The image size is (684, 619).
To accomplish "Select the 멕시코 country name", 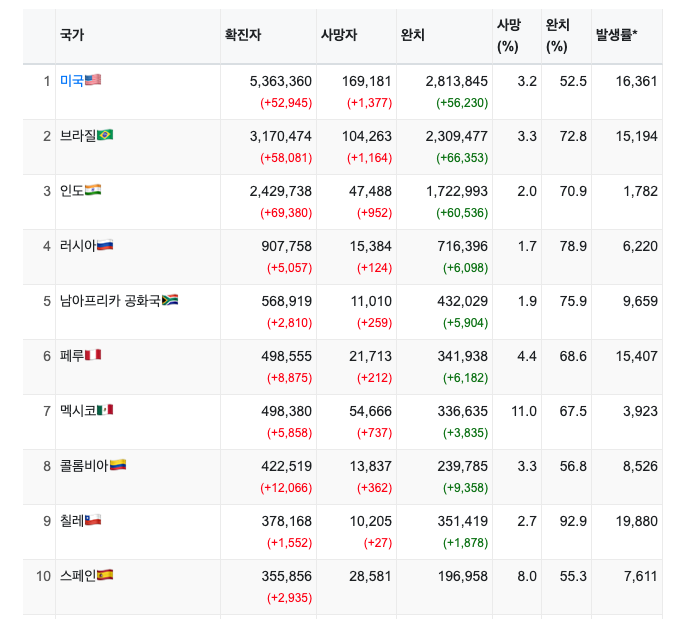I will 78,410.
